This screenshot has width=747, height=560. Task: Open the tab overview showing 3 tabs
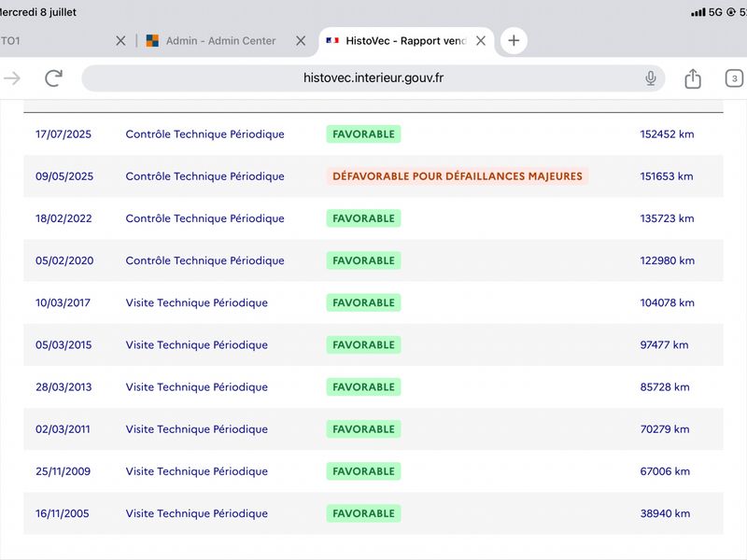pos(734,78)
